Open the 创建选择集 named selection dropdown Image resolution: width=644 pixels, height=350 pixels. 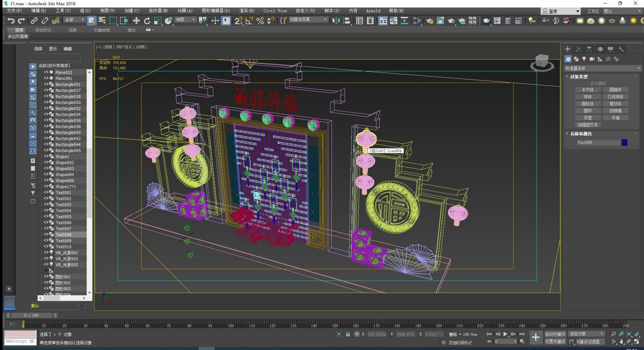(x=308, y=20)
